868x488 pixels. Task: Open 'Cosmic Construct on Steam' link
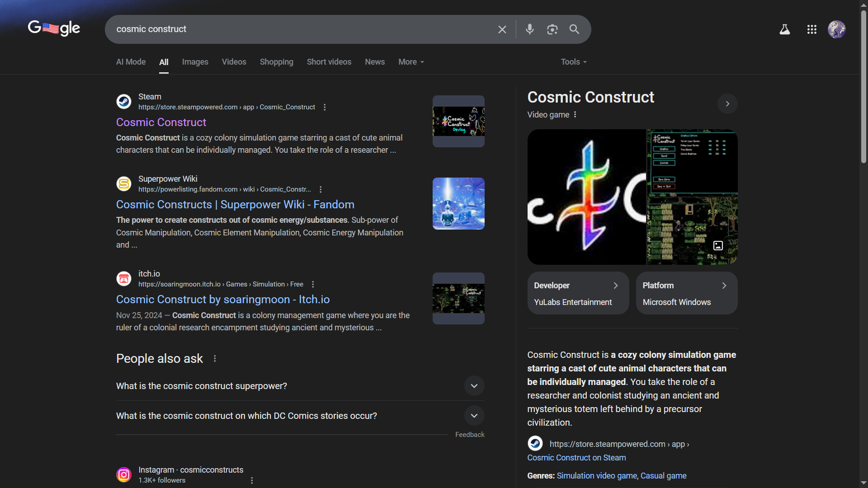576,458
